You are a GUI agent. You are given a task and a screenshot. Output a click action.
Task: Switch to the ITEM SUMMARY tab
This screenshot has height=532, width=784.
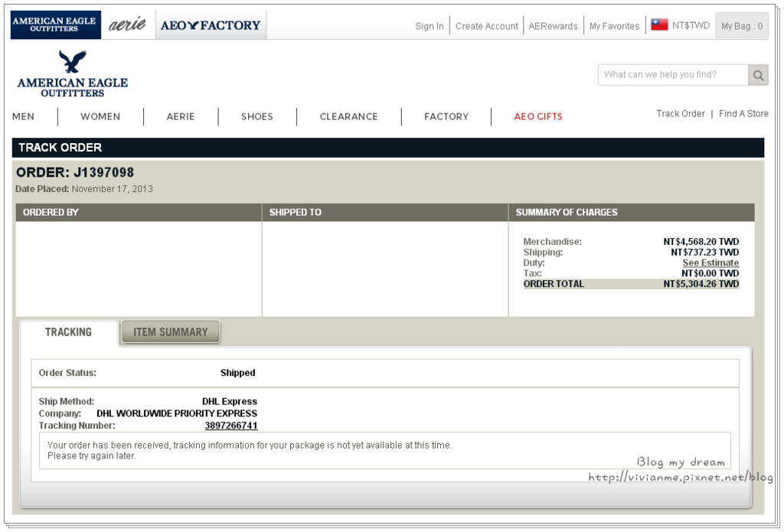click(171, 332)
